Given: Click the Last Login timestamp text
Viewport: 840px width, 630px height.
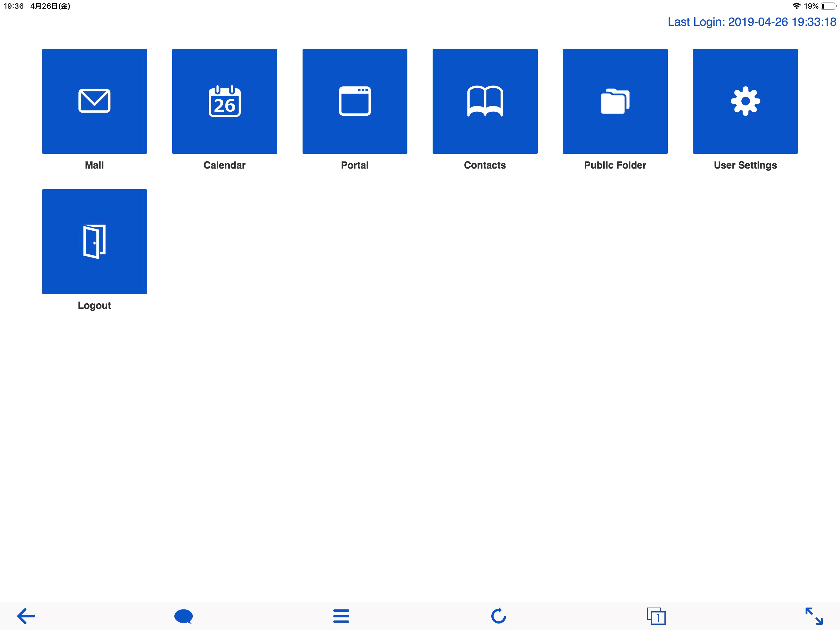Looking at the screenshot, I should coord(751,22).
